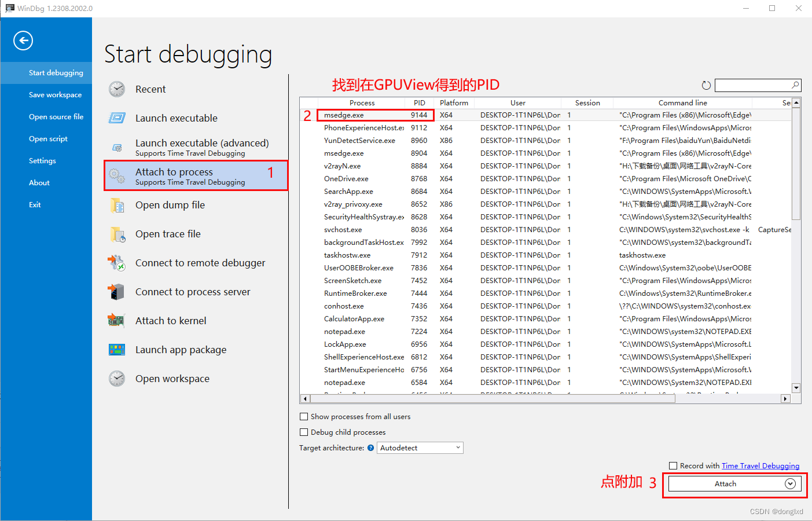
Task: Select OneDrive.exe process row
Action: [546, 179]
